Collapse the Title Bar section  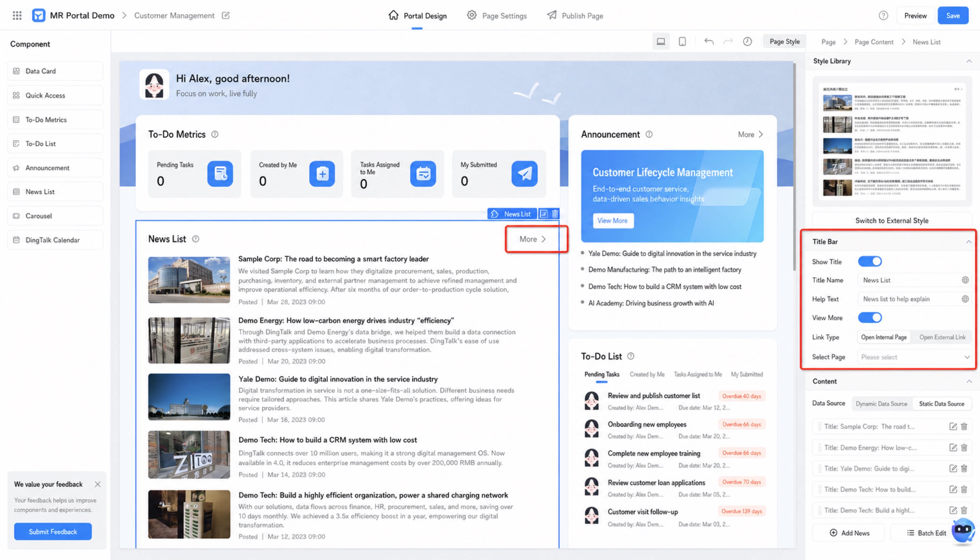coord(968,242)
